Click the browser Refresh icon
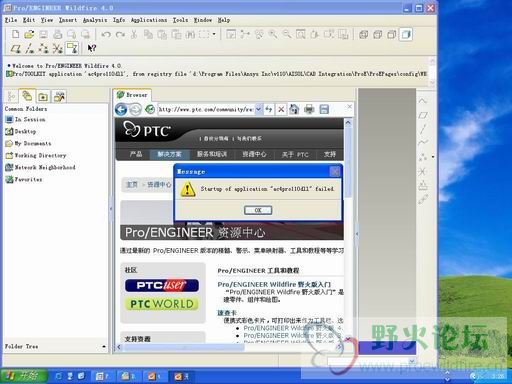Screen dimensions: 512x384 [x=150, y=109]
